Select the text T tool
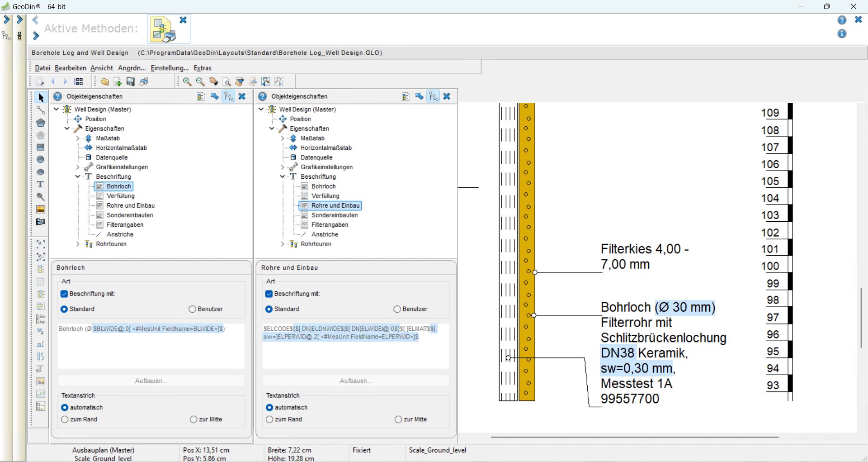The height and width of the screenshot is (462, 868). 41,184
